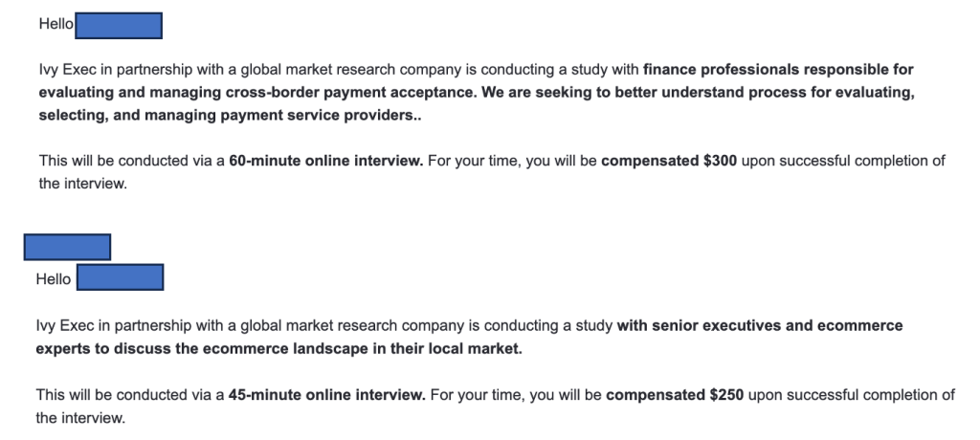This screenshot has width=980, height=440.
Task: Select the standalone blue redacted box between emails
Action: (68, 247)
